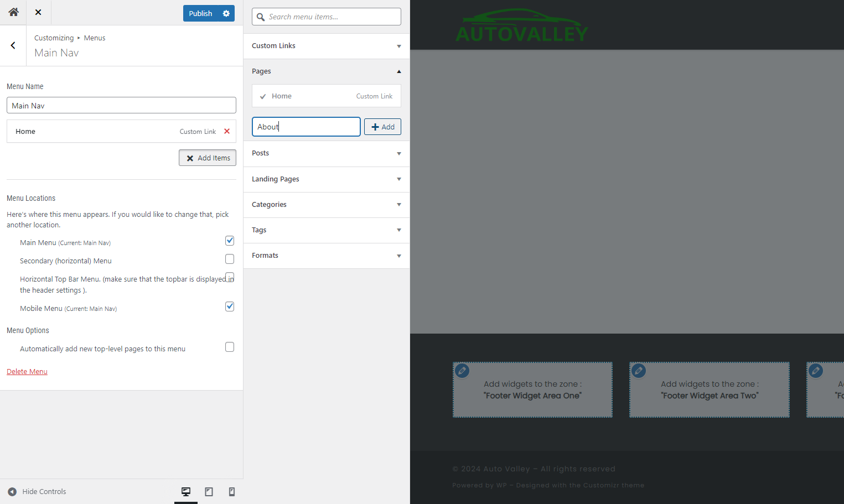Switch to mobile preview icon
This screenshot has width=844, height=504.
[x=232, y=491]
